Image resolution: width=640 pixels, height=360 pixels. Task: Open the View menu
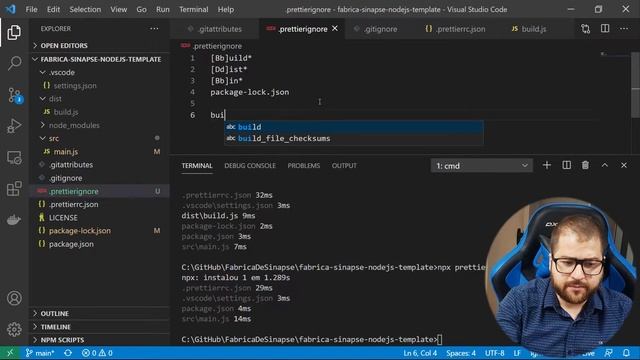118,9
